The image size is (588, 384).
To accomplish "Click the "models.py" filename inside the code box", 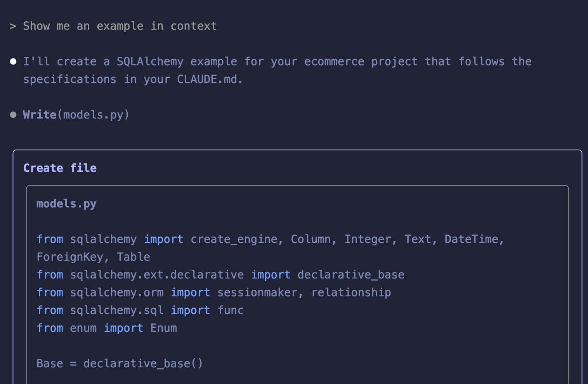I will pyautogui.click(x=66, y=203).
